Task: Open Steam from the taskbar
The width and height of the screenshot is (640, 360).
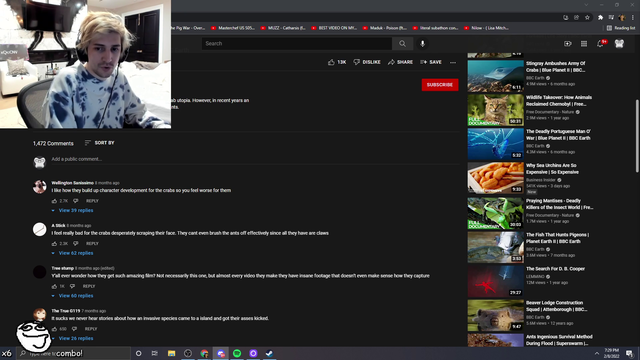Action: point(269,353)
